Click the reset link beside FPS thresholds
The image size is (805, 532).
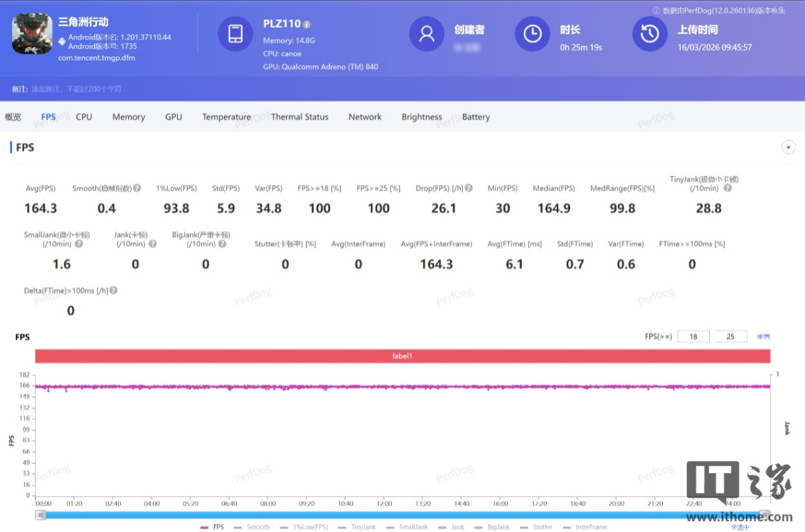pos(763,337)
